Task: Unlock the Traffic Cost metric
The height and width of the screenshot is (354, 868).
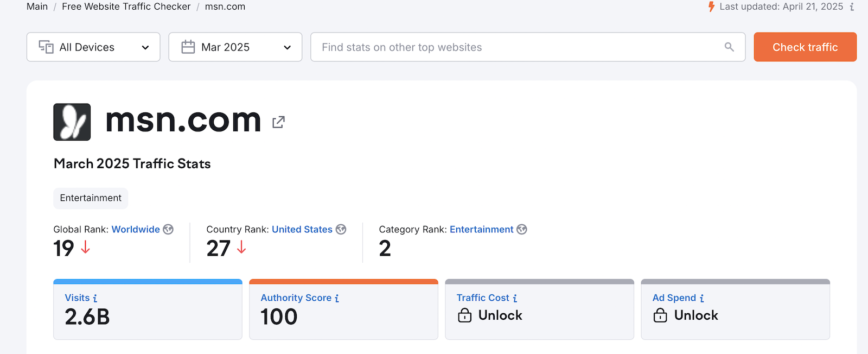Action: pyautogui.click(x=490, y=315)
